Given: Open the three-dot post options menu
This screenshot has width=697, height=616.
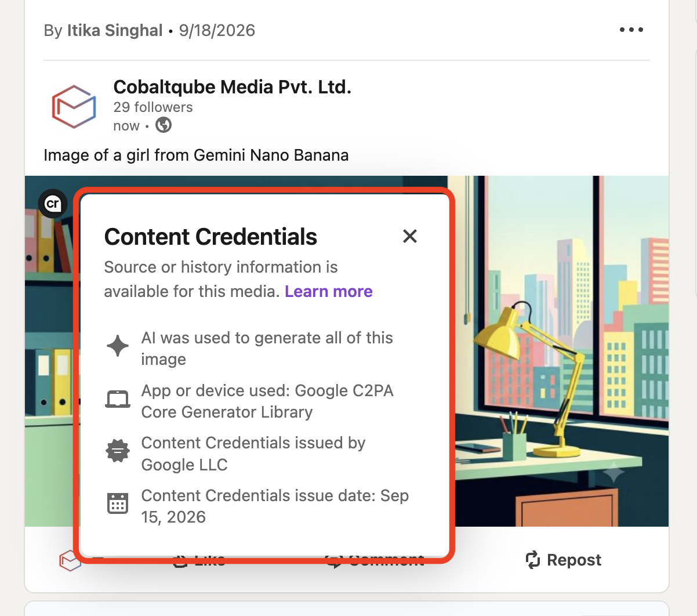Looking at the screenshot, I should 631,30.
